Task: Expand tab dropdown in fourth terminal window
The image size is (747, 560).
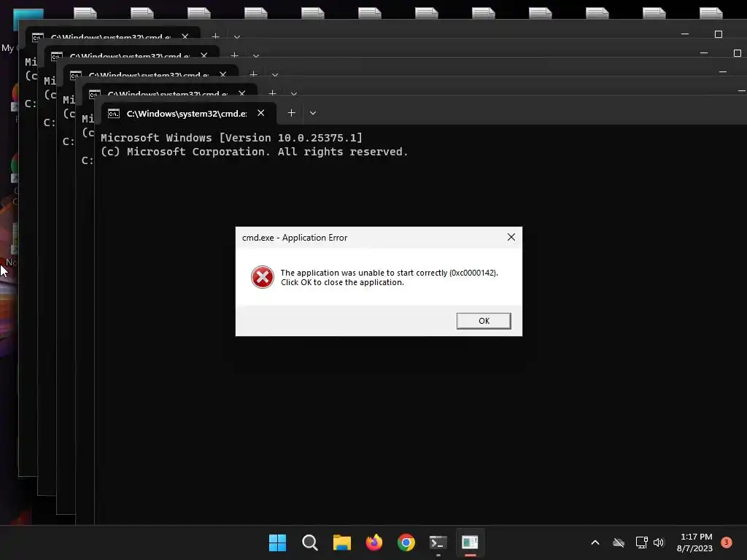Action: click(256, 55)
